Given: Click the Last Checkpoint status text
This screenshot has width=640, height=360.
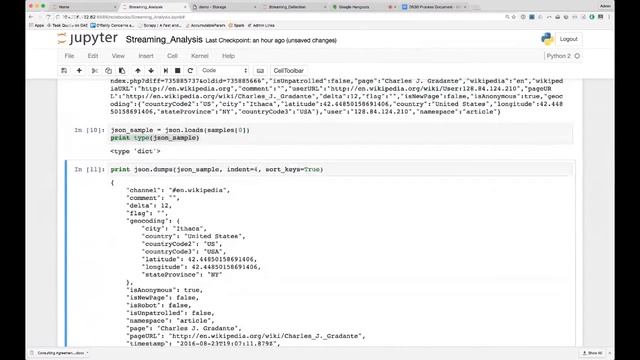Looking at the screenshot, I should [271, 40].
